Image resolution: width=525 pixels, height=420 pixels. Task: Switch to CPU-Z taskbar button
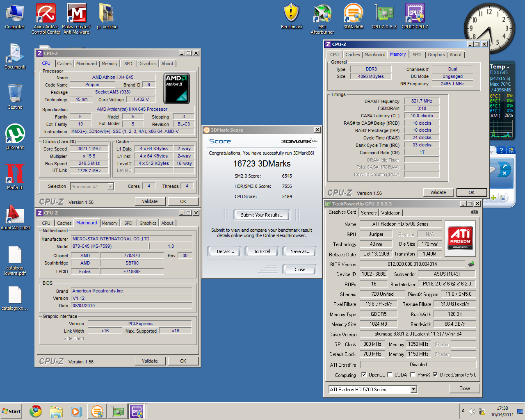coord(137,411)
